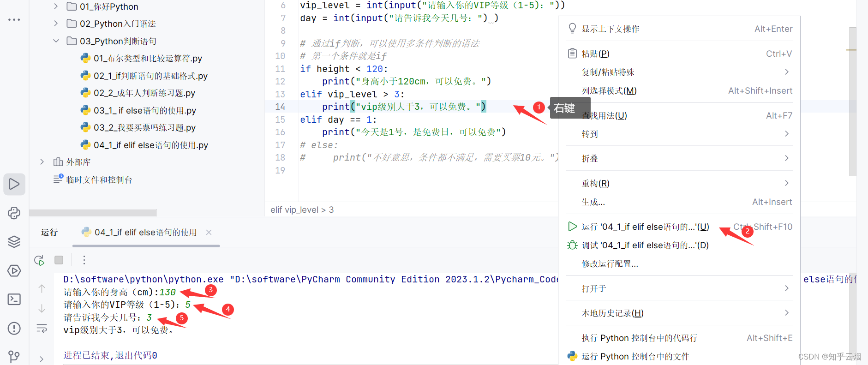Choose 修改运行配置... menu entry

pos(679,263)
